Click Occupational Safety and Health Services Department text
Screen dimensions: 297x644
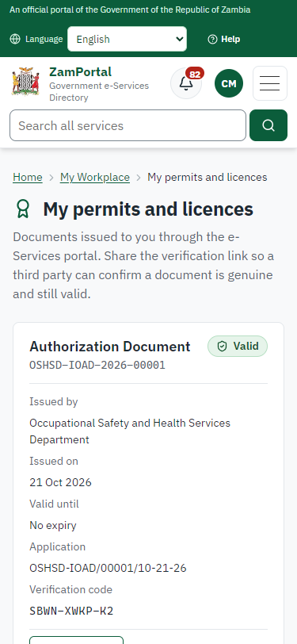130,431
